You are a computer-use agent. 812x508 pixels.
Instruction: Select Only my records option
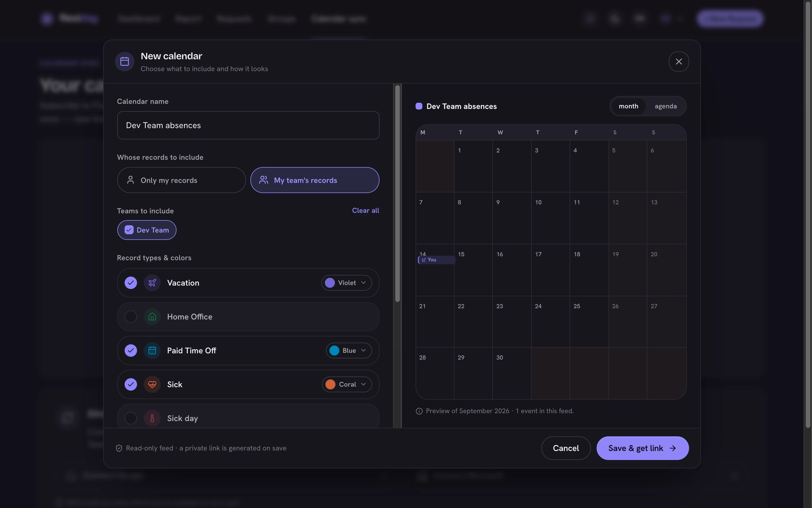point(181,180)
